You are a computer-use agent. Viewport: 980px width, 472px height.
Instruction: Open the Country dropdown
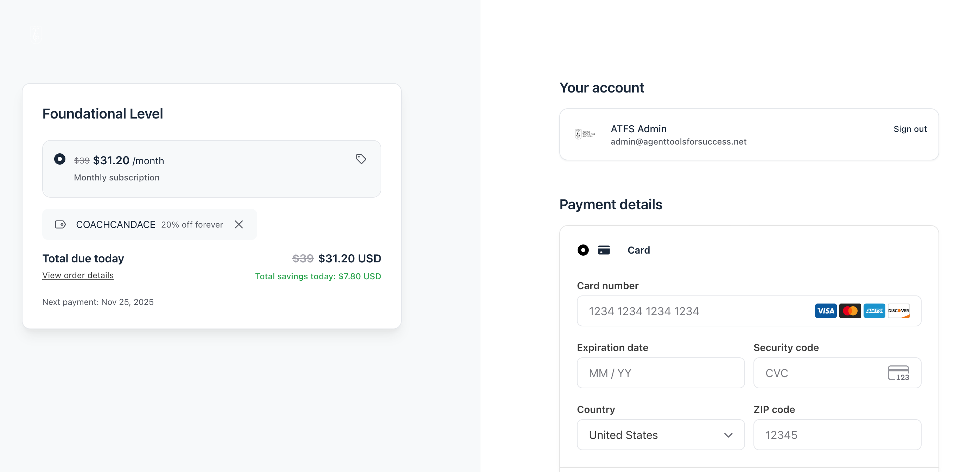pyautogui.click(x=660, y=435)
